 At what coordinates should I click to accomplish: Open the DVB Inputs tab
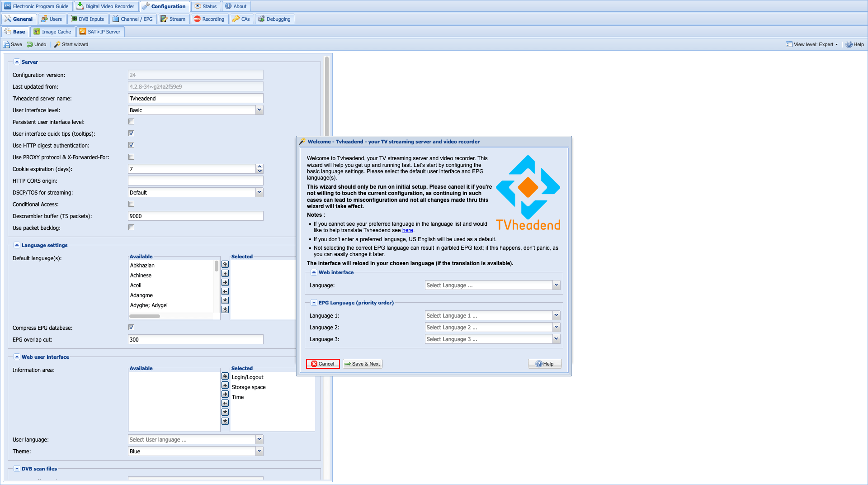click(x=88, y=19)
